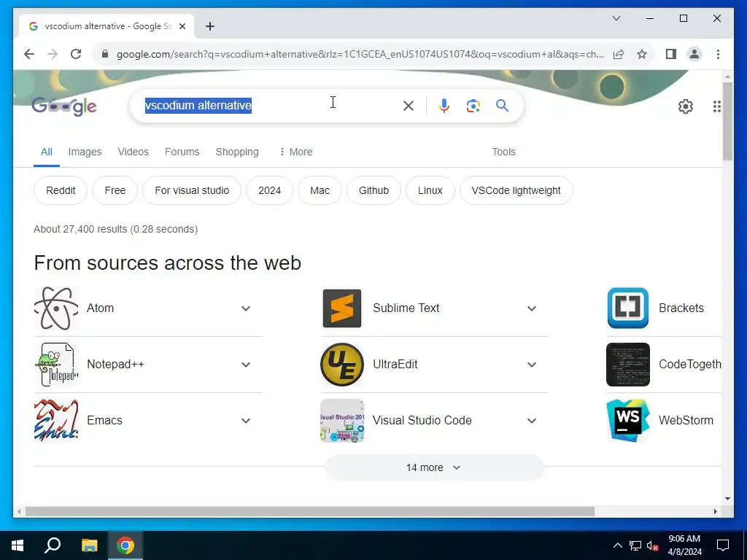Click the Notepad++ logo thumbnail
The width and height of the screenshot is (747, 560).
[x=56, y=365]
